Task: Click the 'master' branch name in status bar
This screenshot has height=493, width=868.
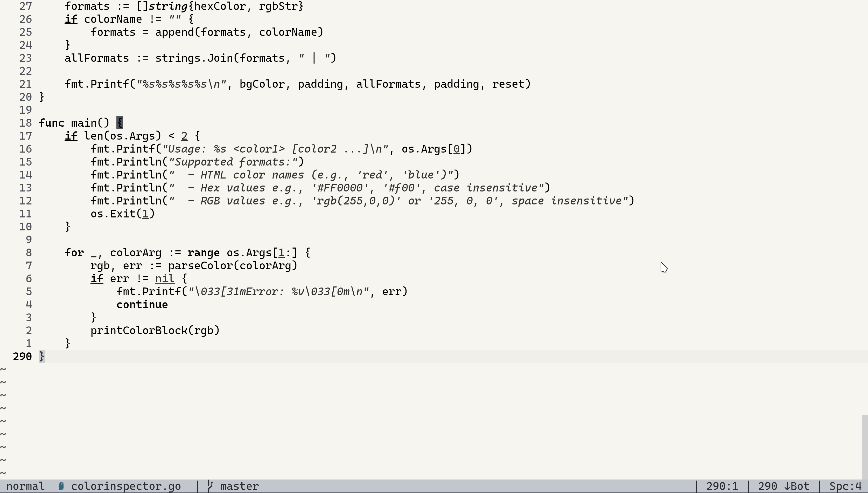Action: [240, 486]
